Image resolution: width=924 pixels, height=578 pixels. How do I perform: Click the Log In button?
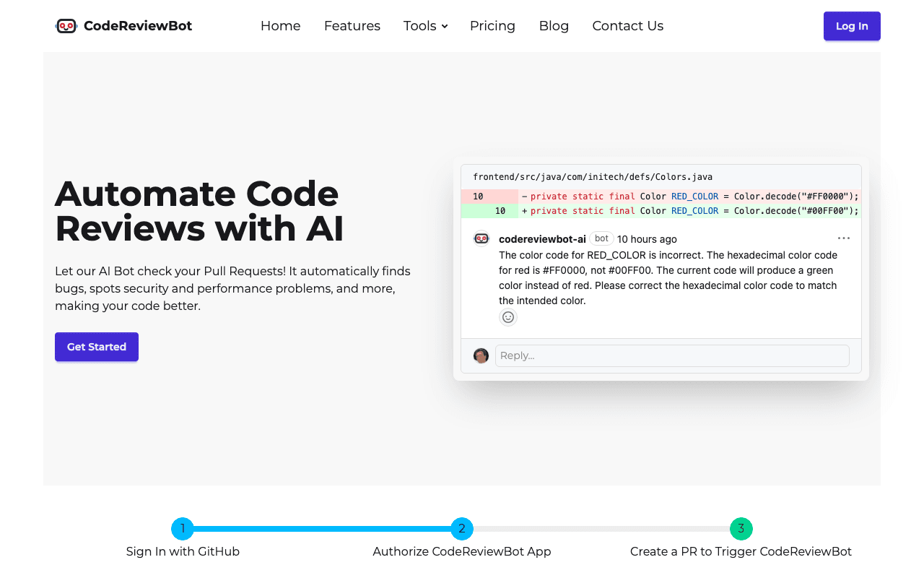pos(852,26)
